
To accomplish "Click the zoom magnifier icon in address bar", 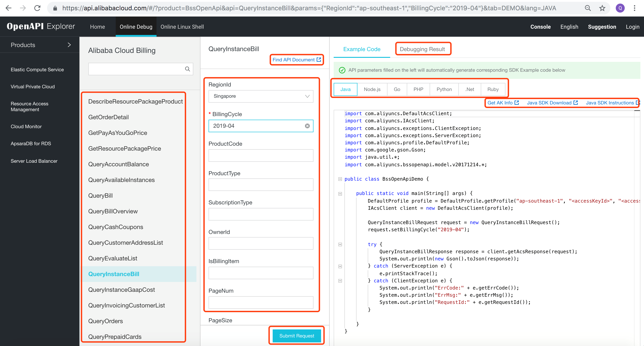I will coord(588,8).
